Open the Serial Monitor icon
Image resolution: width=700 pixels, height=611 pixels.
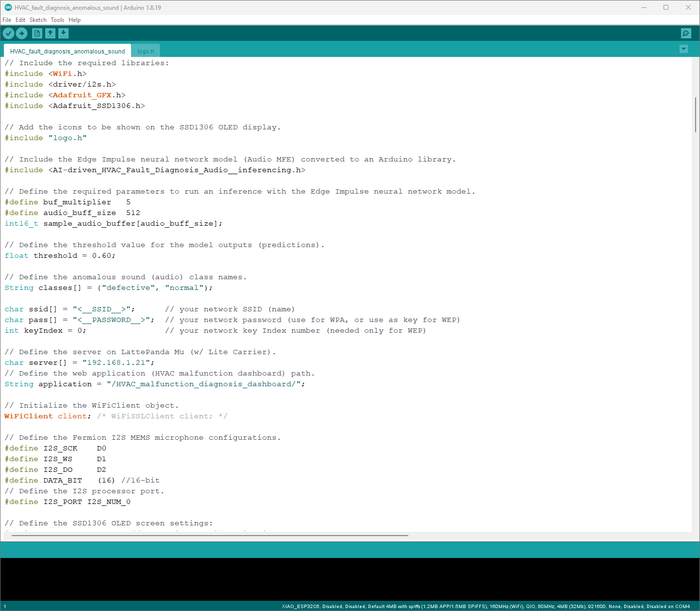point(685,33)
